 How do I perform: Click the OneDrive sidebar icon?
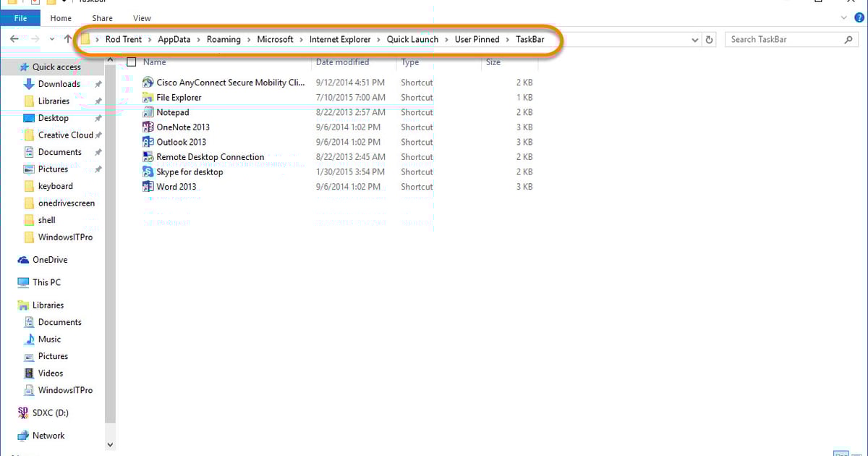click(x=22, y=259)
